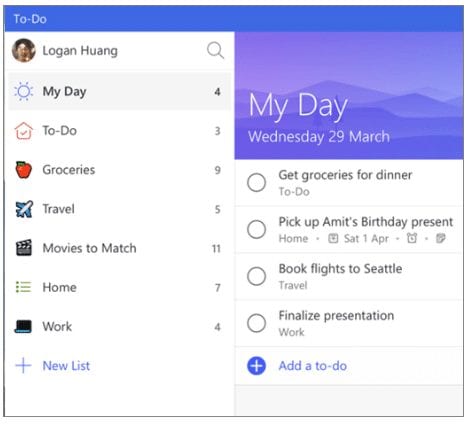Complete Pick up Amit's Birthday present
This screenshot has width=470, height=424.
256,229
